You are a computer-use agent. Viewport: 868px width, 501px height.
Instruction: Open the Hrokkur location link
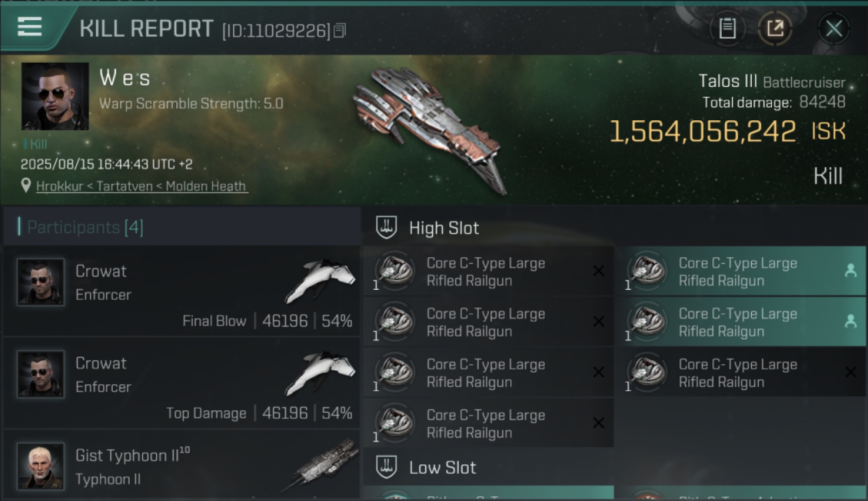[142, 186]
